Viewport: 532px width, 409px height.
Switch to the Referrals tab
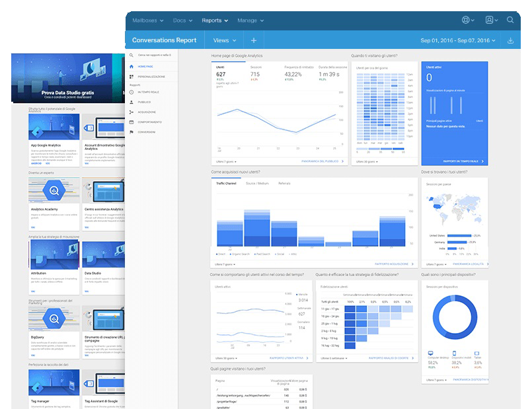point(284,184)
